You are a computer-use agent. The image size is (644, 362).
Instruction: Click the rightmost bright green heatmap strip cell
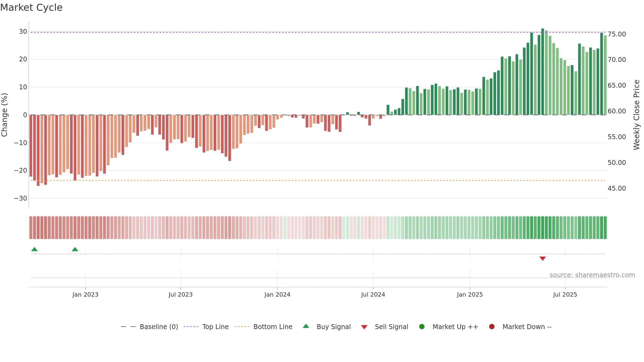coord(605,228)
